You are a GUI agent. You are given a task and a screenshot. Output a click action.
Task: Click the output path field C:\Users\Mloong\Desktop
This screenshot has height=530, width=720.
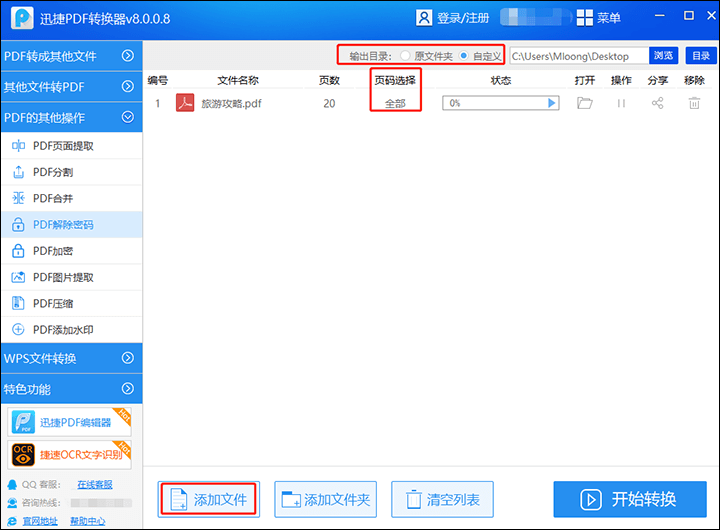[579, 56]
